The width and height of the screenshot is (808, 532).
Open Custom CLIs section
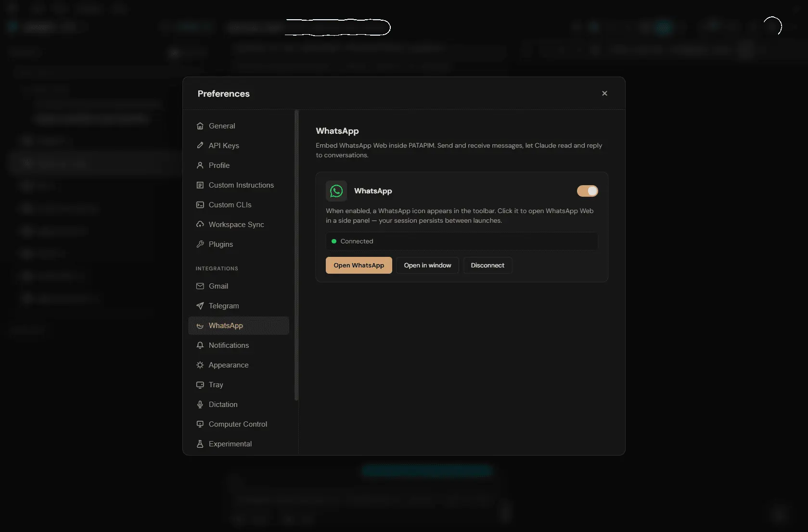tap(239, 205)
